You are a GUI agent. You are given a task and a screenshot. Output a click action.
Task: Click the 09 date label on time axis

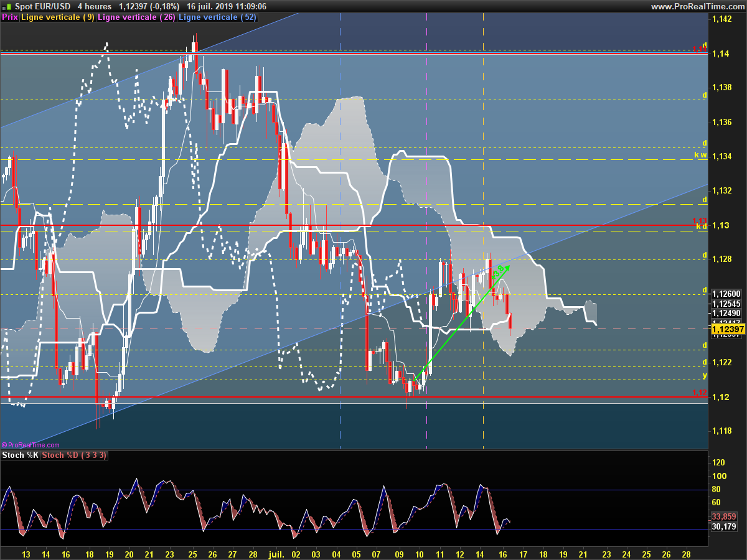point(398,554)
